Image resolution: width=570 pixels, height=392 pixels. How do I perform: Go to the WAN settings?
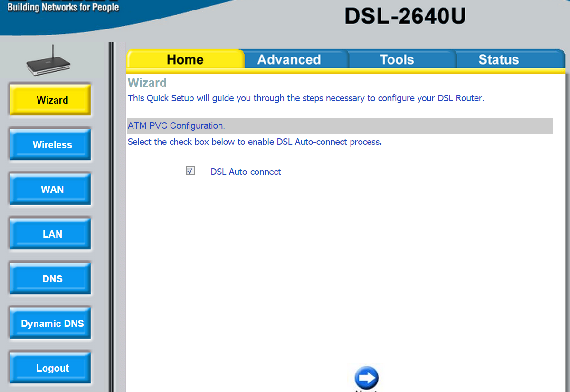(x=50, y=189)
